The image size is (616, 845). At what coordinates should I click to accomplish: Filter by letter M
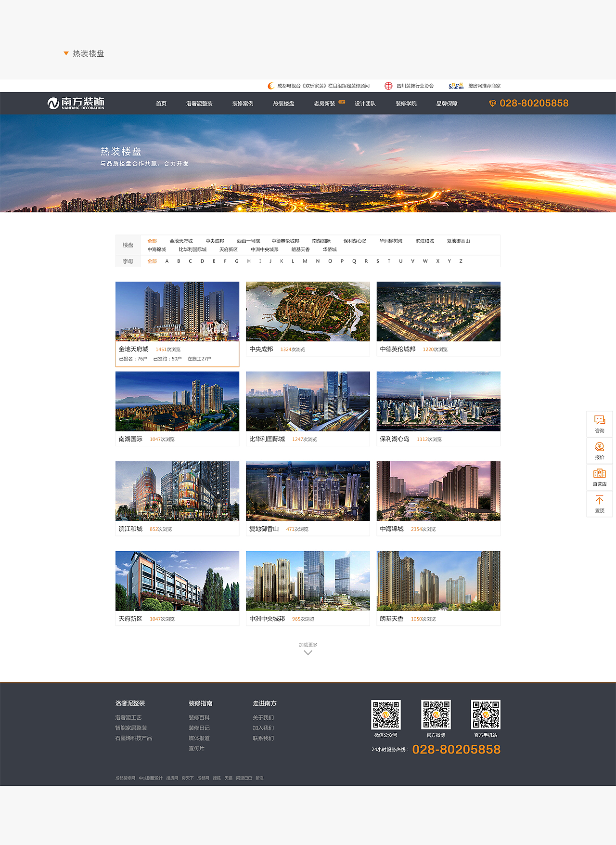305,261
